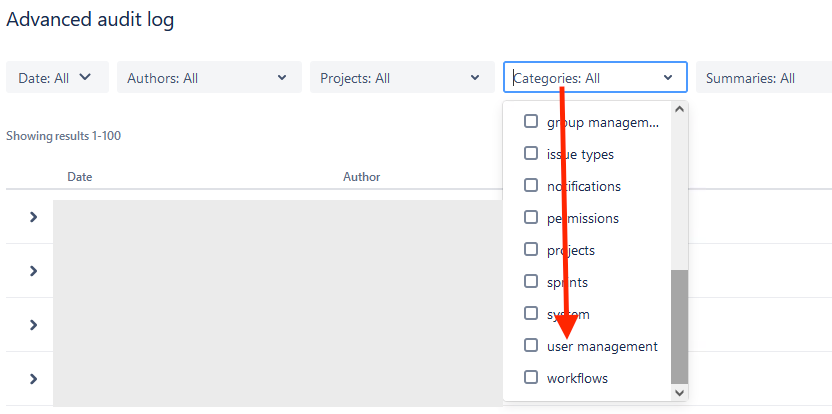Click the Author column header
Image resolution: width=832 pixels, height=414 pixels.
click(x=361, y=177)
